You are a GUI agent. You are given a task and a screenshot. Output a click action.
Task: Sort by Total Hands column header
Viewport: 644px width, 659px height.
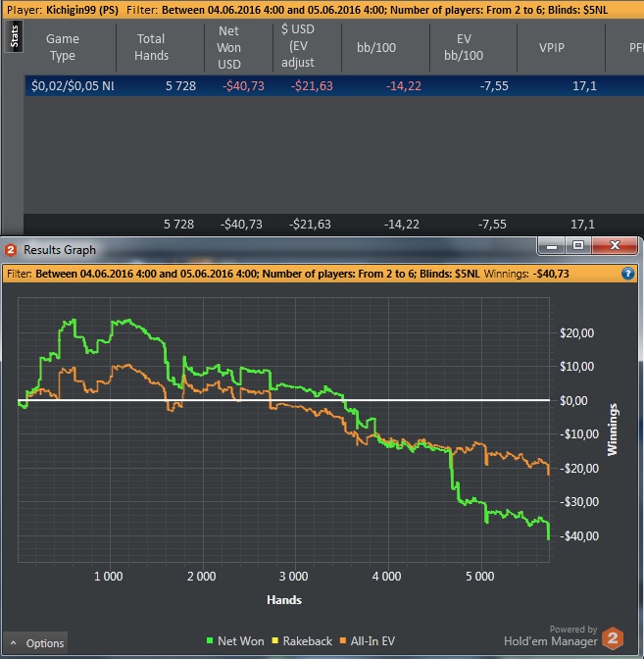151,47
